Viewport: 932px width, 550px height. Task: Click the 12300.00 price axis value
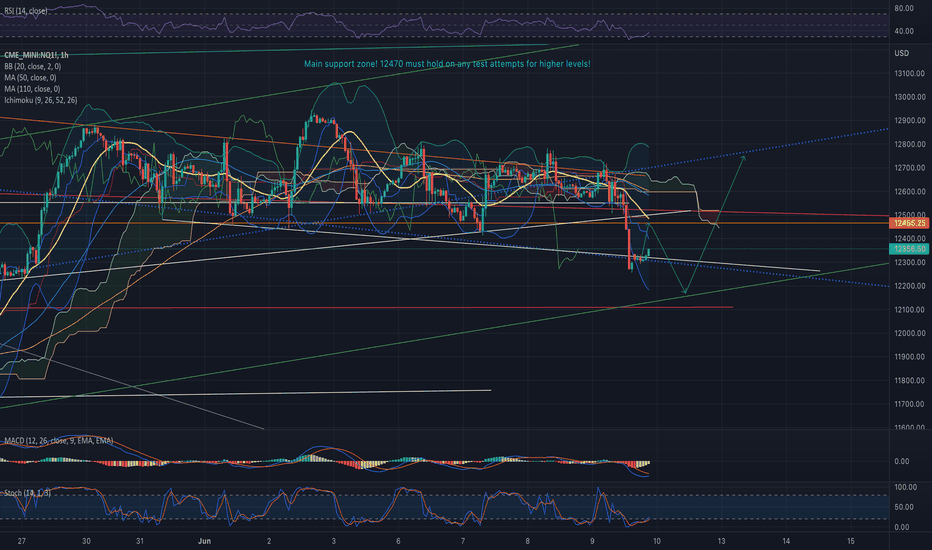[909, 262]
